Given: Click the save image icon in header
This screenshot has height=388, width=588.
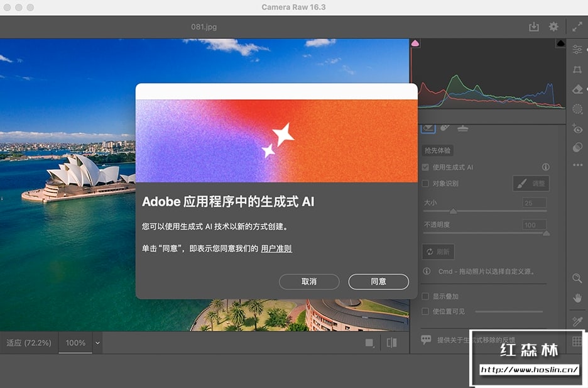Looking at the screenshot, I should pos(533,26).
